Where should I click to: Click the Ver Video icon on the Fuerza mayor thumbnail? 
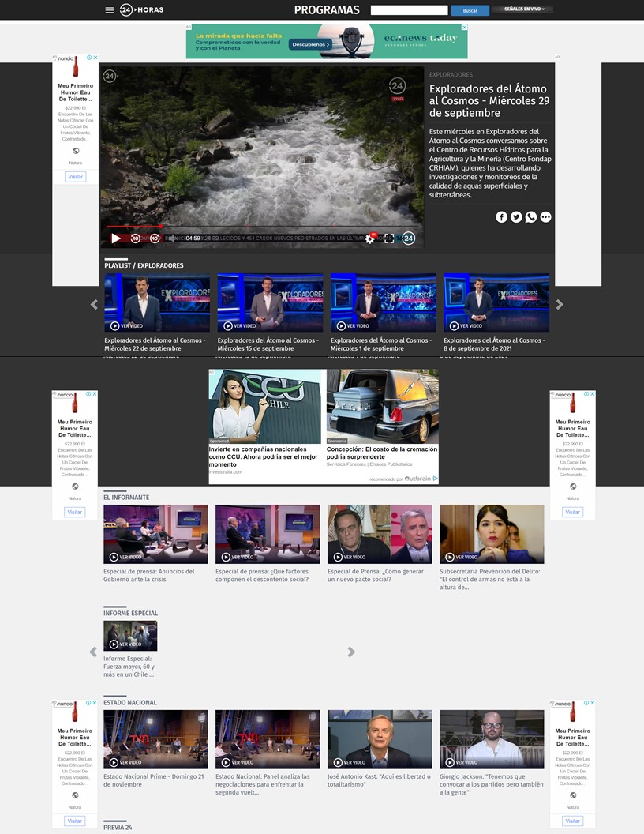point(114,644)
